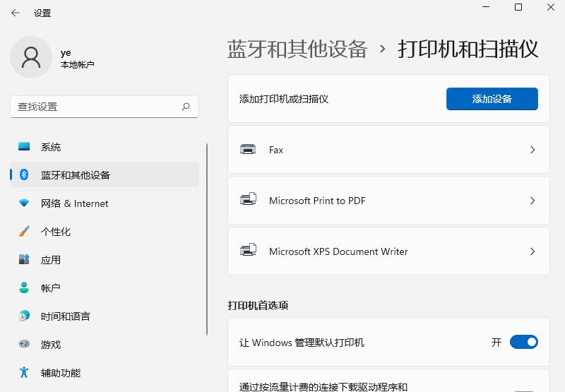The width and height of the screenshot is (565, 392).
Task: Click the 系统 monitor icon
Action: (24, 147)
